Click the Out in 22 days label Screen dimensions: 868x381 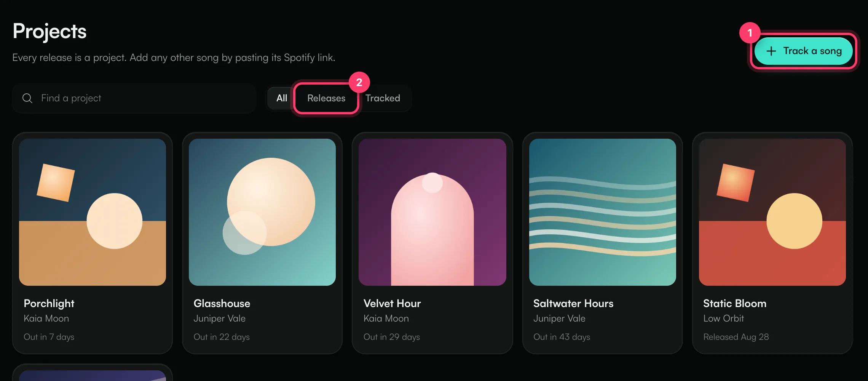pos(222,337)
